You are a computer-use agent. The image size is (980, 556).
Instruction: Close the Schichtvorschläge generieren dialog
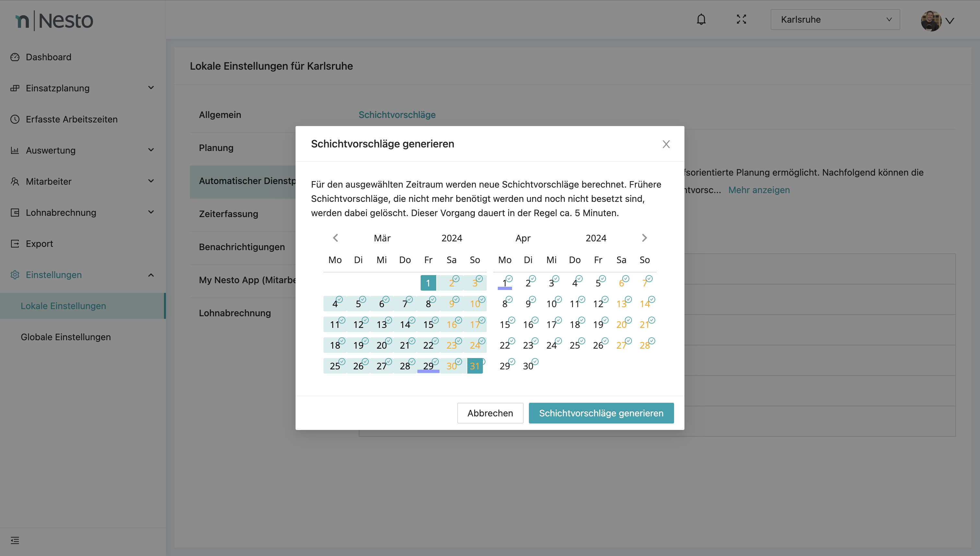(666, 144)
